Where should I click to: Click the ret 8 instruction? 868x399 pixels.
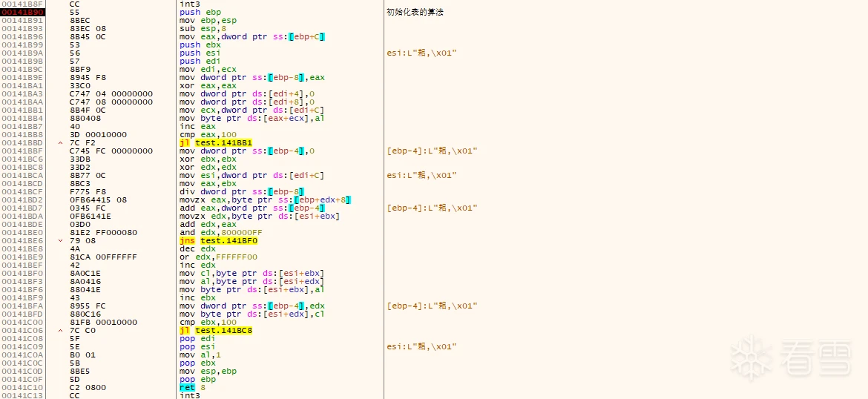tap(194, 388)
